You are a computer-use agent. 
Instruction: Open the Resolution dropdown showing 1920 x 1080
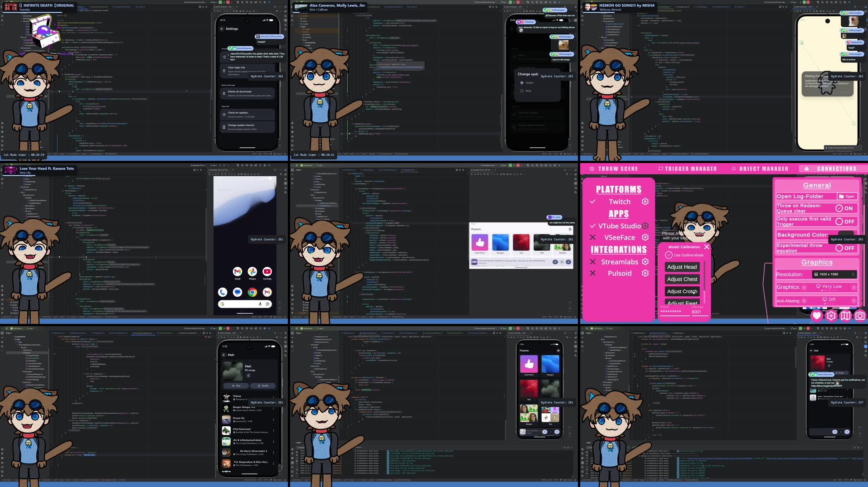click(x=834, y=274)
